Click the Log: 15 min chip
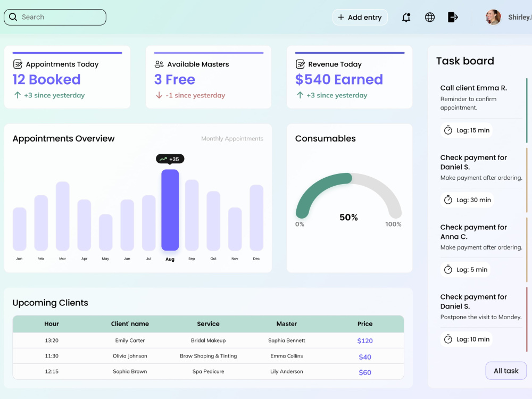 pos(467,130)
